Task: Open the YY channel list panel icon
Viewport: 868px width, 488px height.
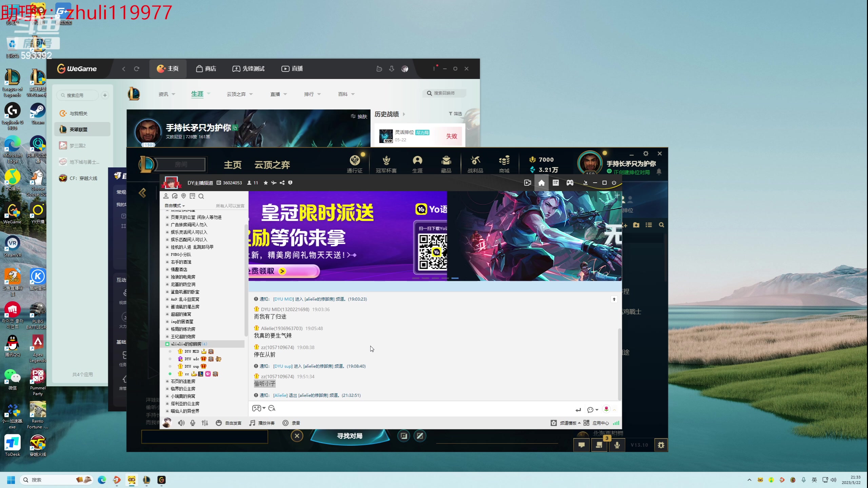Action: [555, 183]
